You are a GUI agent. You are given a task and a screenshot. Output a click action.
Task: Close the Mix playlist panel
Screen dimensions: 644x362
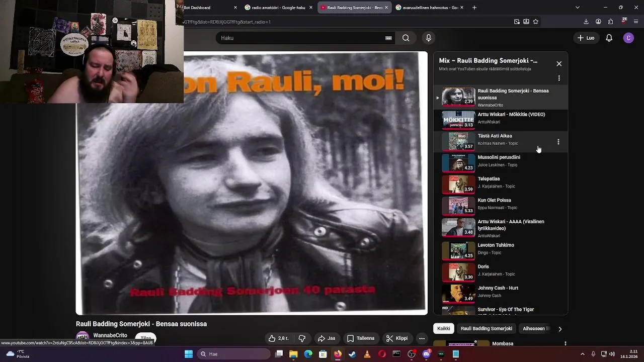click(559, 64)
